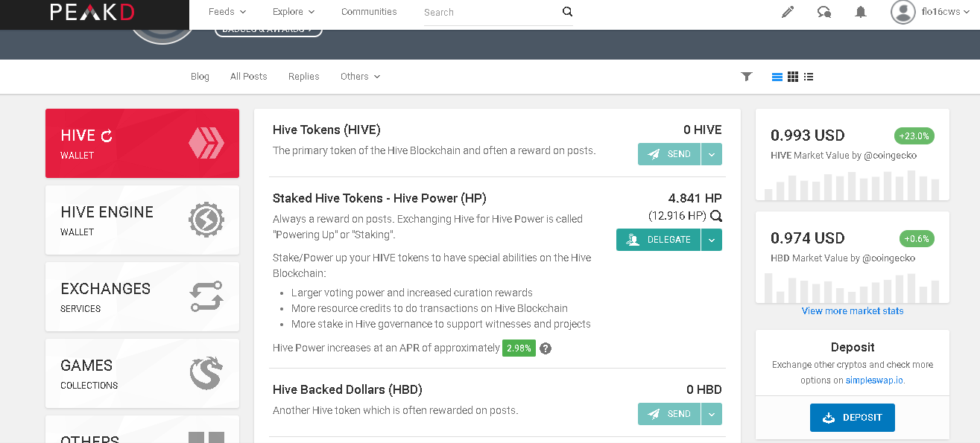980x443 pixels.
Task: Click the Delegate Hive Power button
Action: [658, 240]
